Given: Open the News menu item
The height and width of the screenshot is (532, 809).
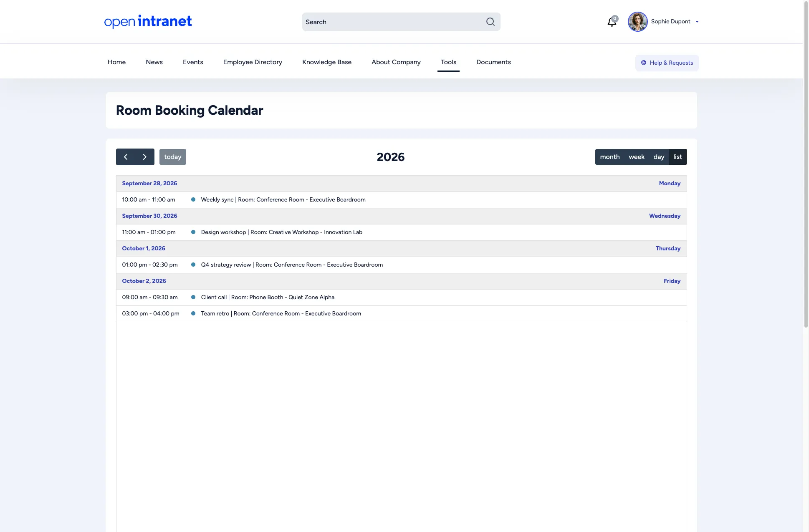Looking at the screenshot, I should [x=154, y=62].
